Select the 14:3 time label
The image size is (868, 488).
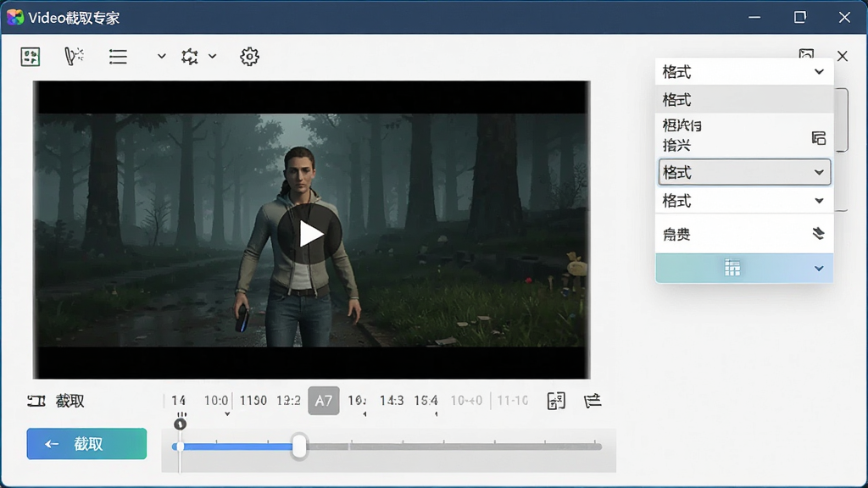pos(392,401)
